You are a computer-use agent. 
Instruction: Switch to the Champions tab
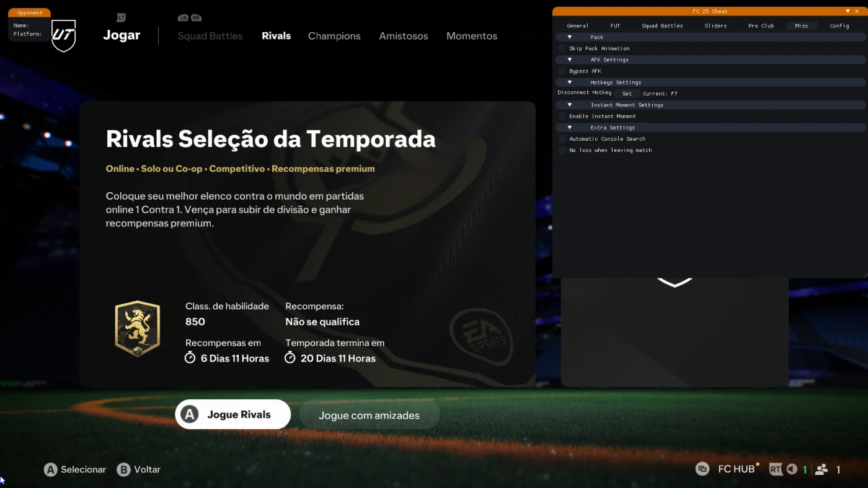334,36
